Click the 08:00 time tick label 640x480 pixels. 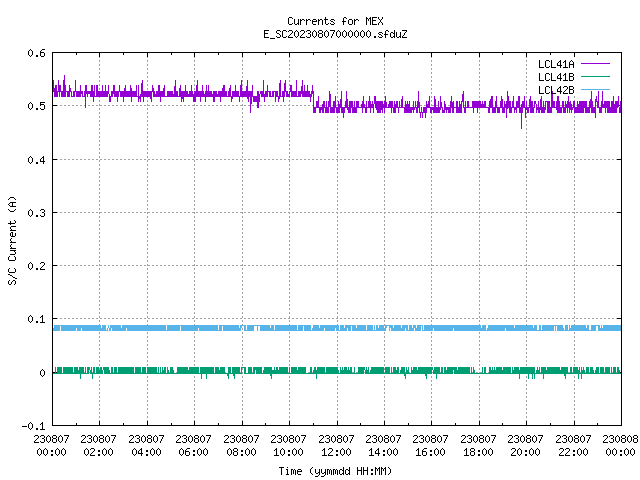tap(241, 452)
